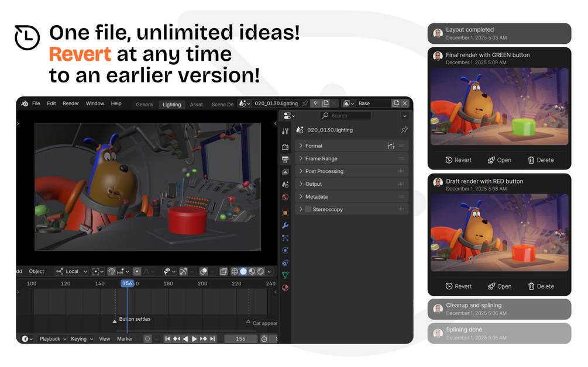
Task: Open the Scene properties tab icon
Action: tap(286, 184)
